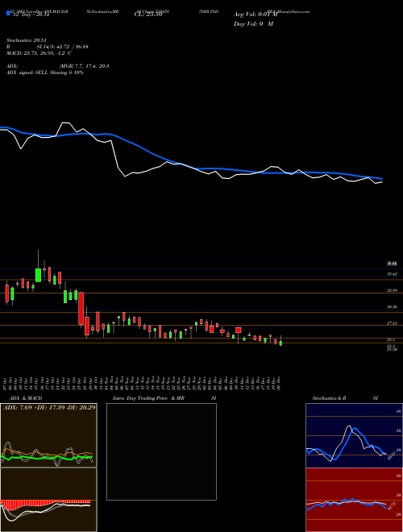Click the '(MGR) 7.7, 17.4, 20.3' values
This screenshot has height=532, width=403.
click(84, 66)
